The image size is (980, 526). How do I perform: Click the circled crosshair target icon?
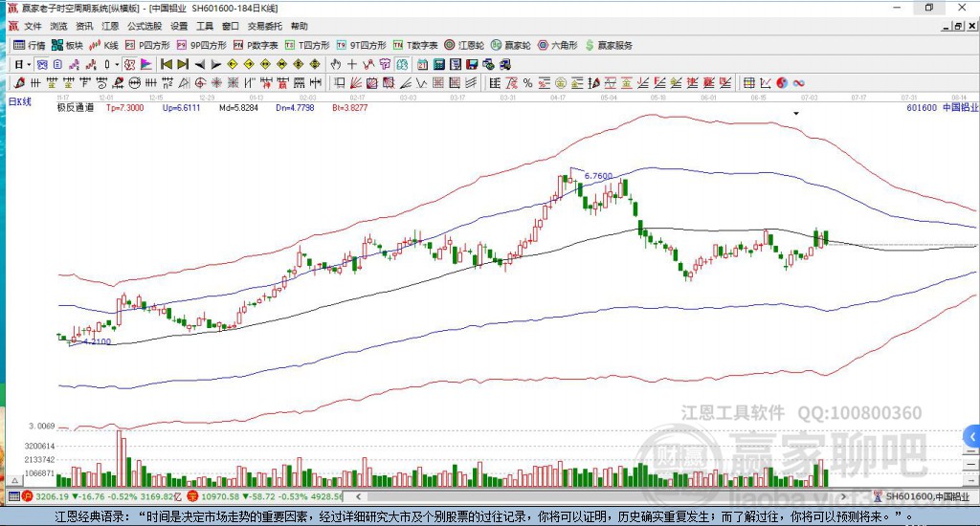[200, 83]
